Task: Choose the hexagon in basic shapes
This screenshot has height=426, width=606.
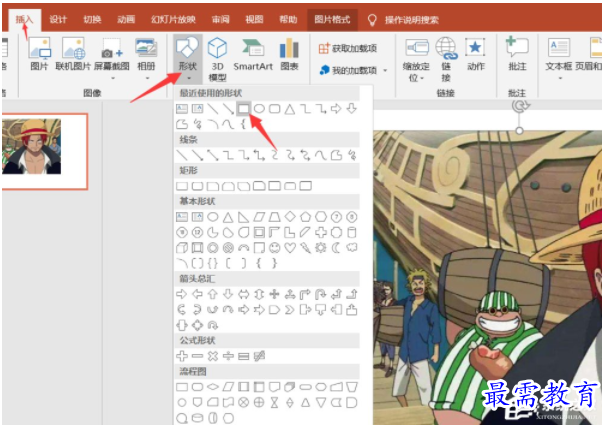Action: (x=321, y=217)
